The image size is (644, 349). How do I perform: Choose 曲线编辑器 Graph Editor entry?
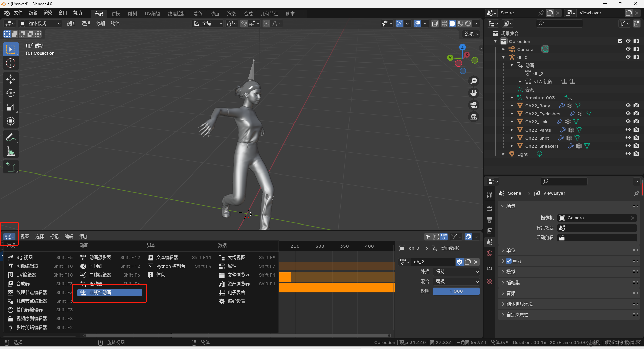coord(110,275)
